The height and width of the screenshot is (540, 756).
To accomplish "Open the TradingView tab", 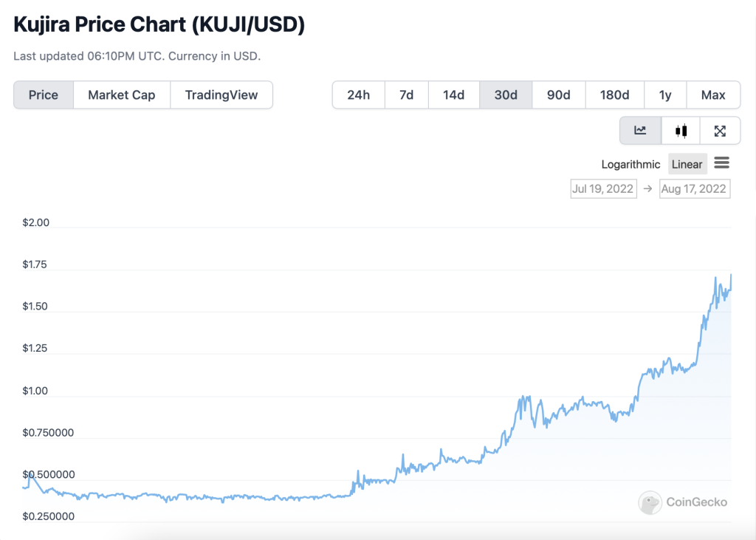I will coord(221,95).
